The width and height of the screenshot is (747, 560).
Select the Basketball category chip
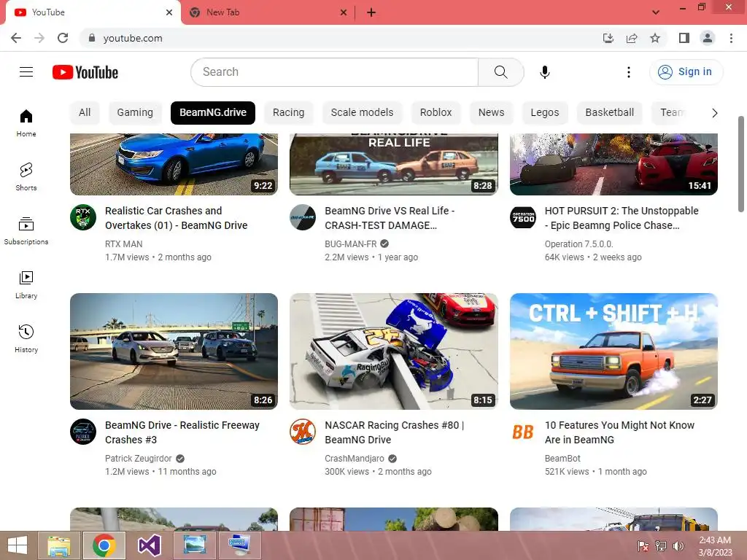[609, 113]
